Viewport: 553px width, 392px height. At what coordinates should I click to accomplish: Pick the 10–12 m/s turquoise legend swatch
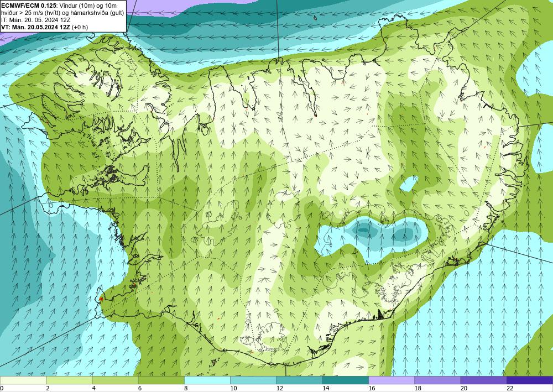(253, 380)
